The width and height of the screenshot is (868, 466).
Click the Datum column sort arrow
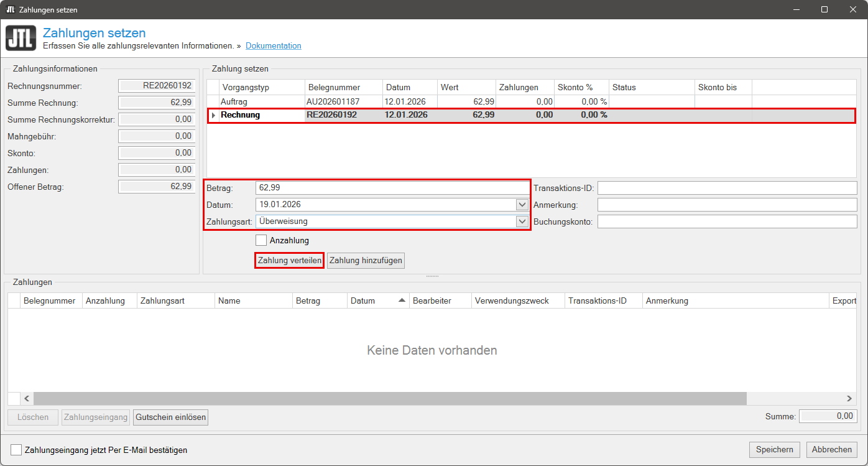pos(402,301)
